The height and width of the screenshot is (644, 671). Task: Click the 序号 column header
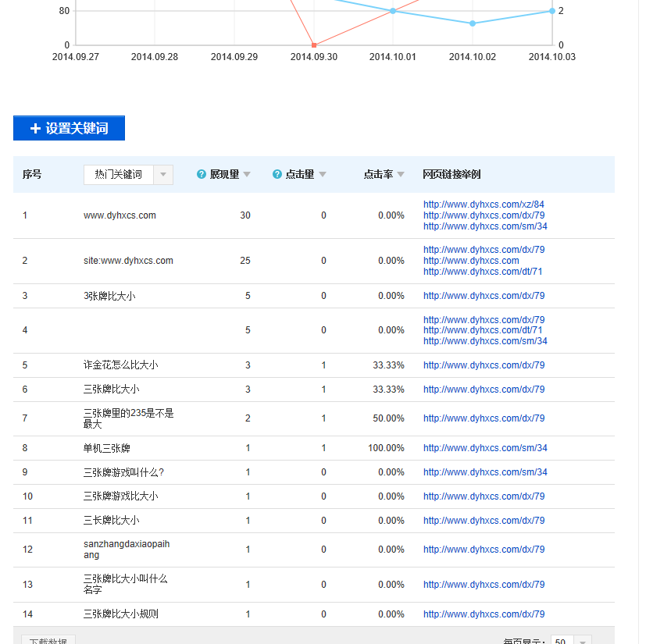32,175
